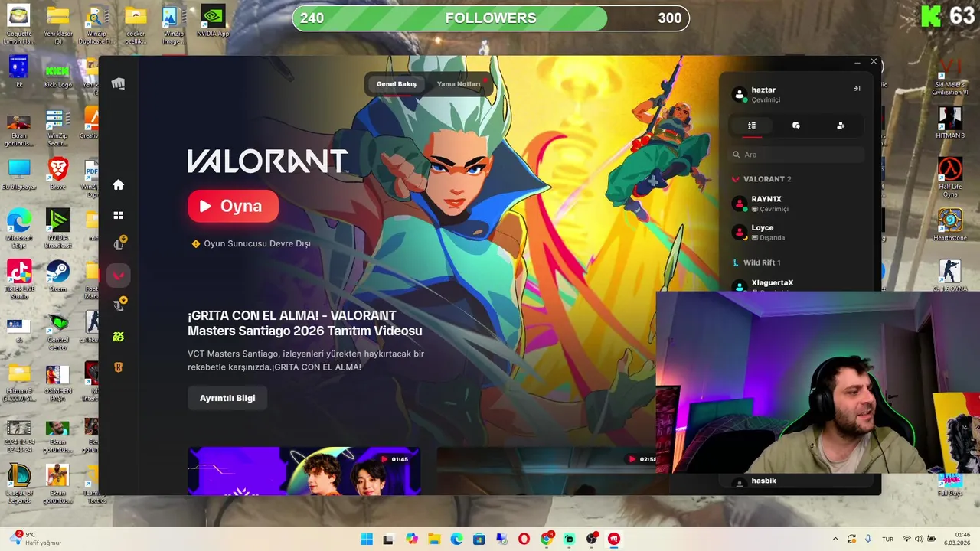Switch to the Genel Bakış tab
This screenshot has width=980, height=551.
(x=397, y=84)
